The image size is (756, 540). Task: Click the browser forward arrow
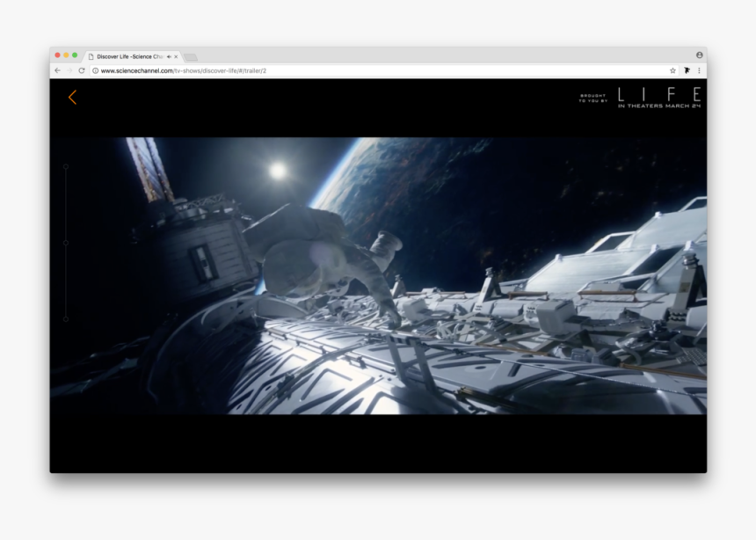click(69, 70)
